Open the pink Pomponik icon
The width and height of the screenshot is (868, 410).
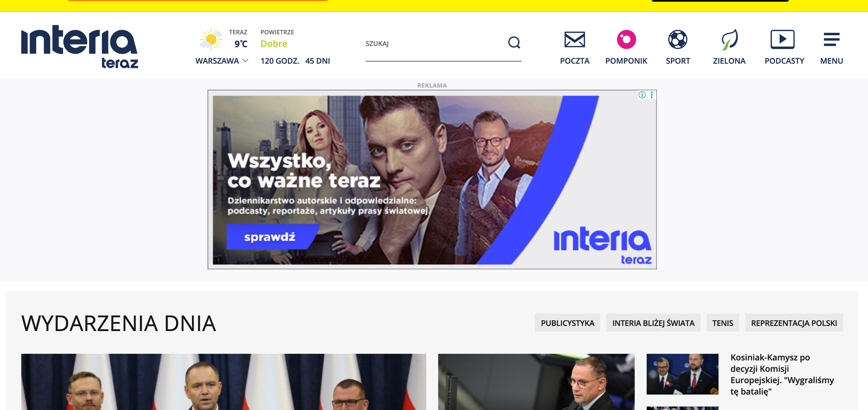click(626, 39)
